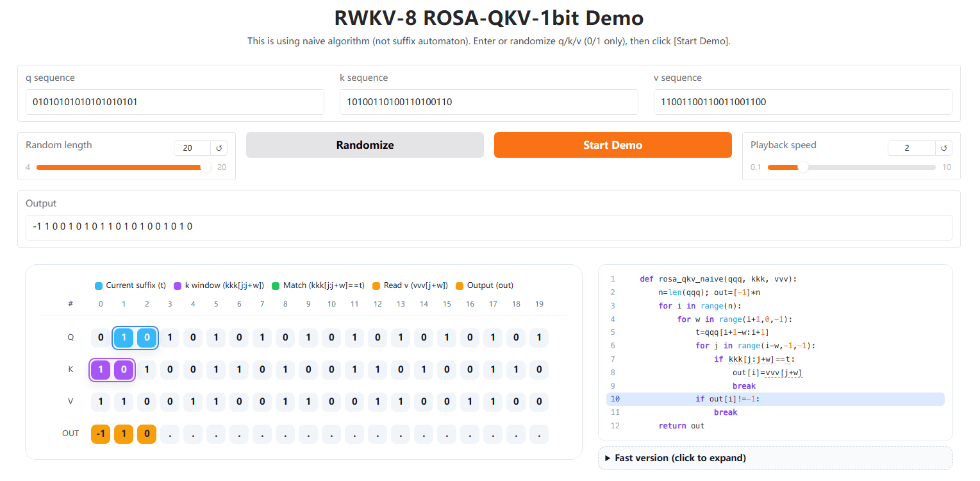Click the Current suffix blue legend swatch
The height and width of the screenshot is (481, 980).
pos(98,285)
